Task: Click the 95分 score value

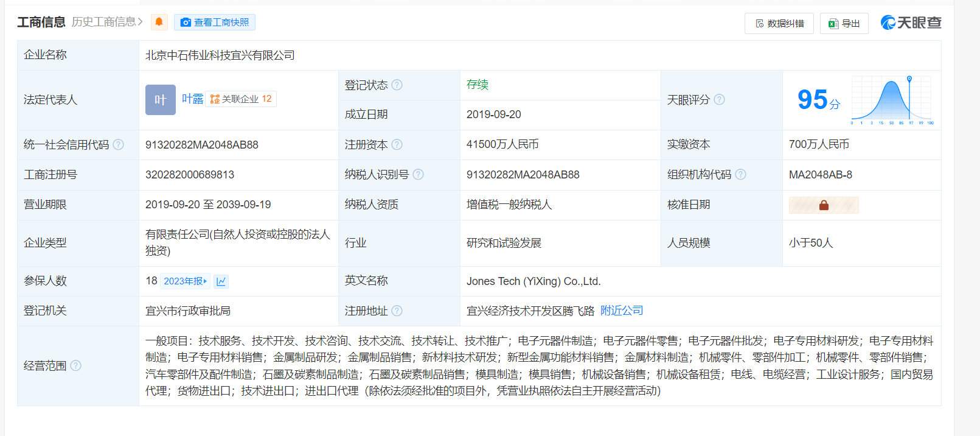Action: (819, 99)
